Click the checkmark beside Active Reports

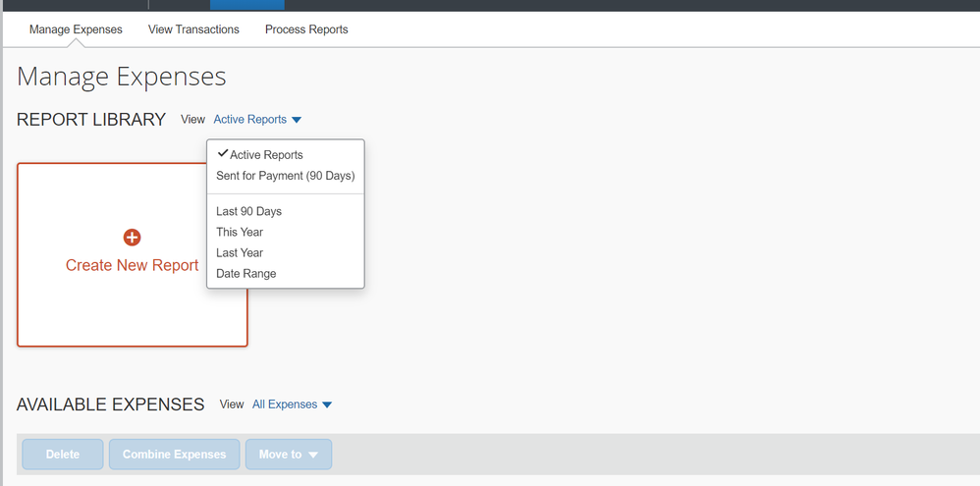[x=223, y=153]
